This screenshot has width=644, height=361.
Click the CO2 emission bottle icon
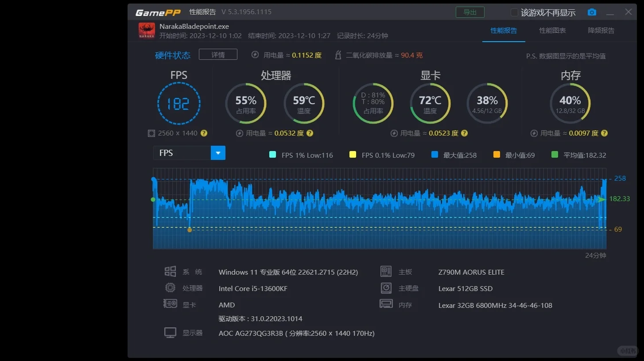click(338, 55)
